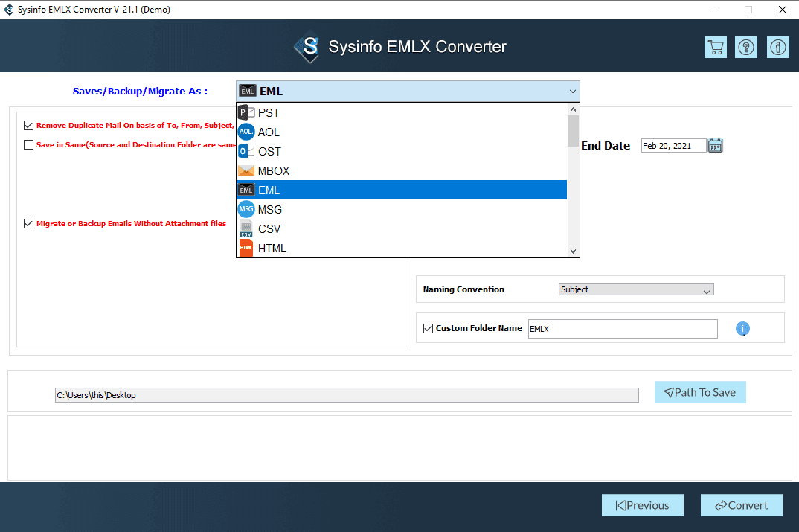
Task: Pick CSV from the format list
Action: coord(402,229)
